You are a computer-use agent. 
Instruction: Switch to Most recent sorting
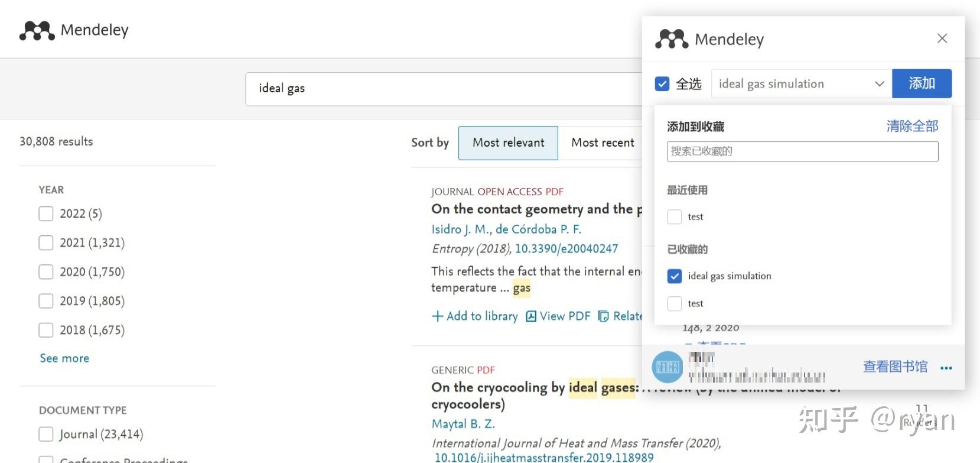coord(603,143)
